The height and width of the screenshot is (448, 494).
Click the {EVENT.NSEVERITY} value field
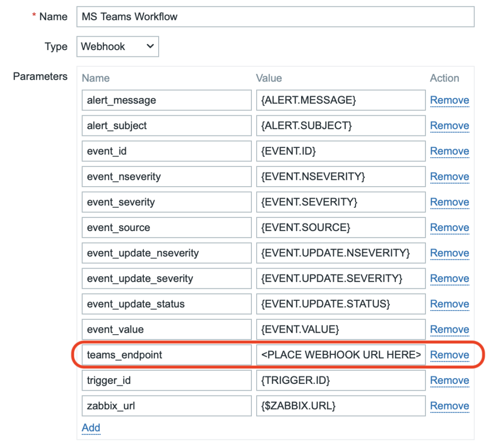(x=341, y=176)
